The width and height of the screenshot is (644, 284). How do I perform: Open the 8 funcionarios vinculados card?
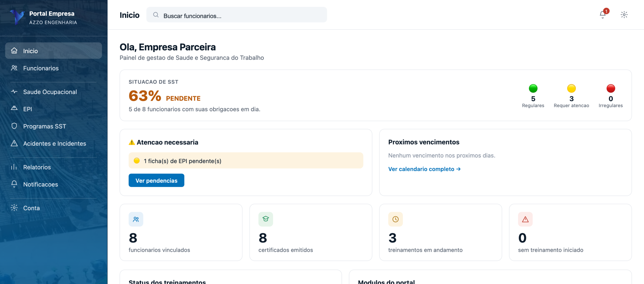(x=181, y=232)
